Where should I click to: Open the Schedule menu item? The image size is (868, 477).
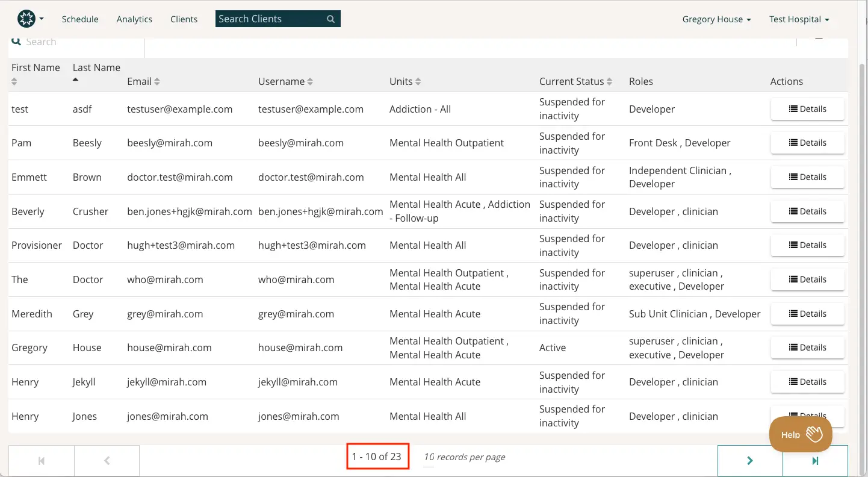pyautogui.click(x=80, y=19)
